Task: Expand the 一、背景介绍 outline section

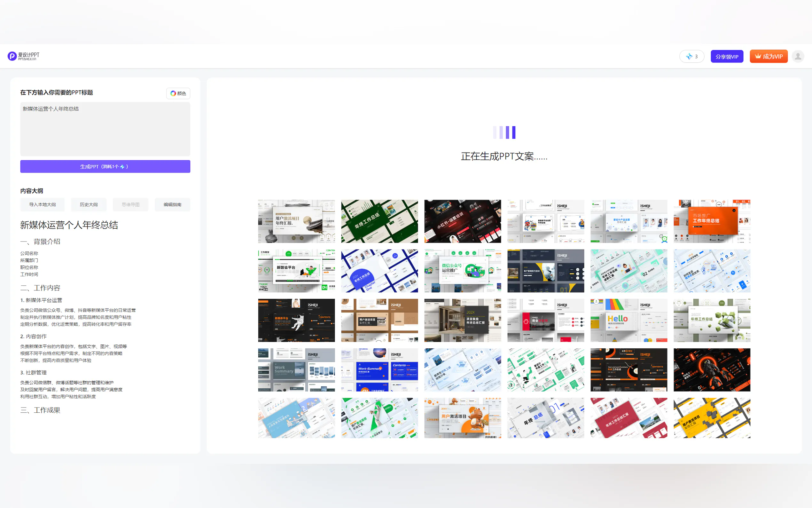Action: pyautogui.click(x=40, y=242)
